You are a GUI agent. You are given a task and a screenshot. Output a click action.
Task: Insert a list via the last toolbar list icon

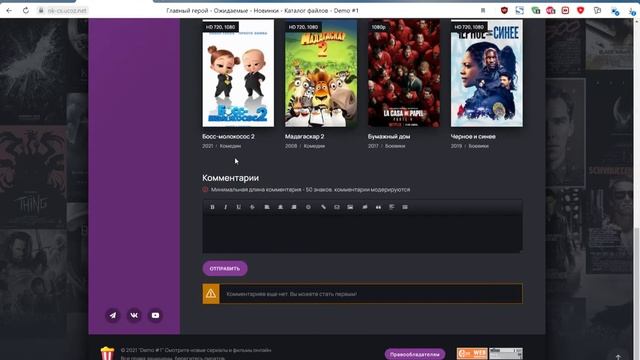(405, 207)
